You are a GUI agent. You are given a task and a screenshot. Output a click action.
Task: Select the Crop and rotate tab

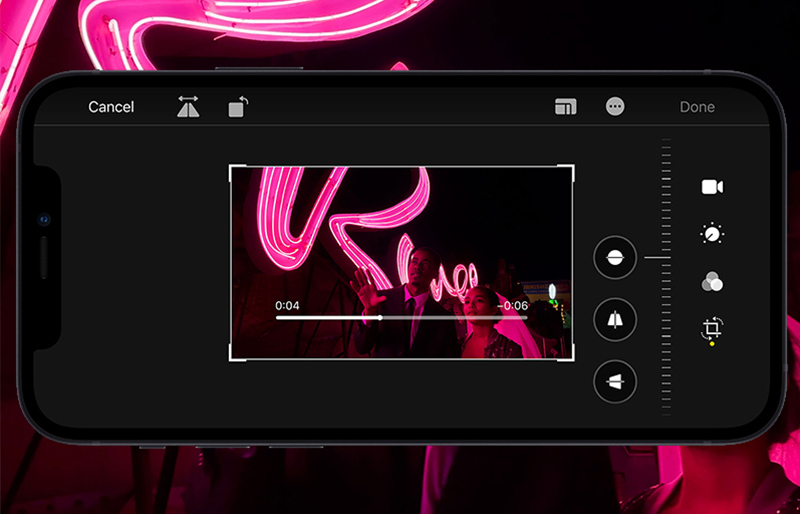[x=712, y=329]
